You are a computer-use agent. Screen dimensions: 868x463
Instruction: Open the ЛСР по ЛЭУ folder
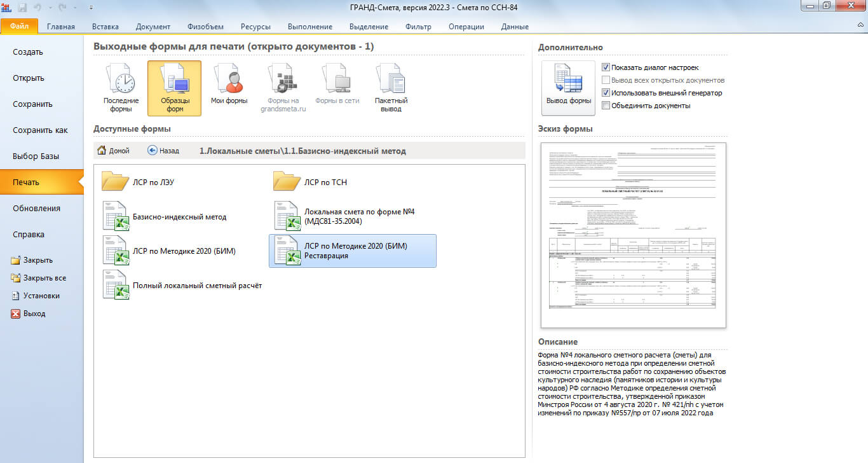[x=138, y=182]
